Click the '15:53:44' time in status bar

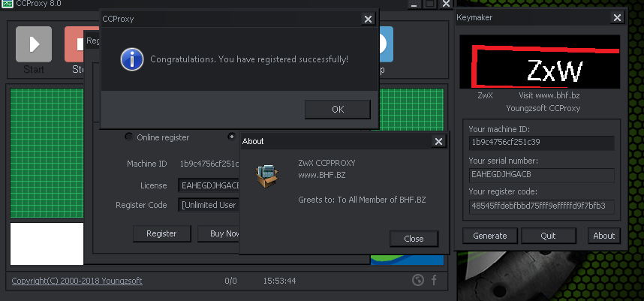tap(280, 281)
